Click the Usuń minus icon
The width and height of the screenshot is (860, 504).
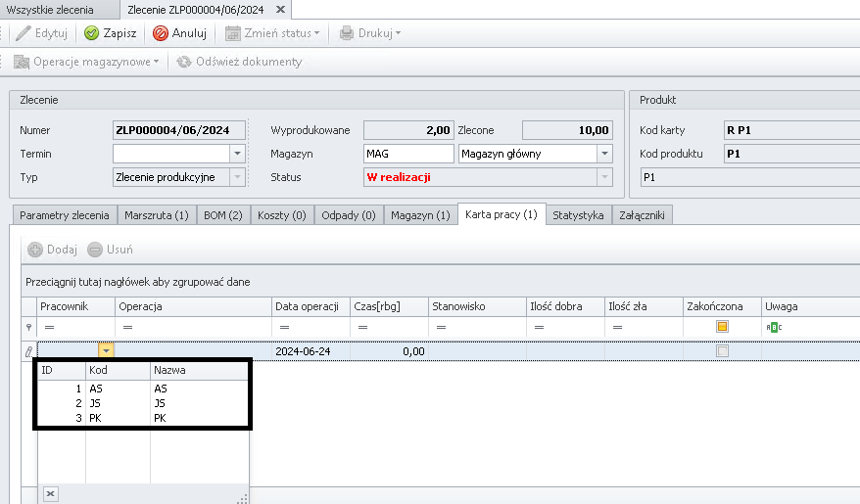click(x=95, y=250)
